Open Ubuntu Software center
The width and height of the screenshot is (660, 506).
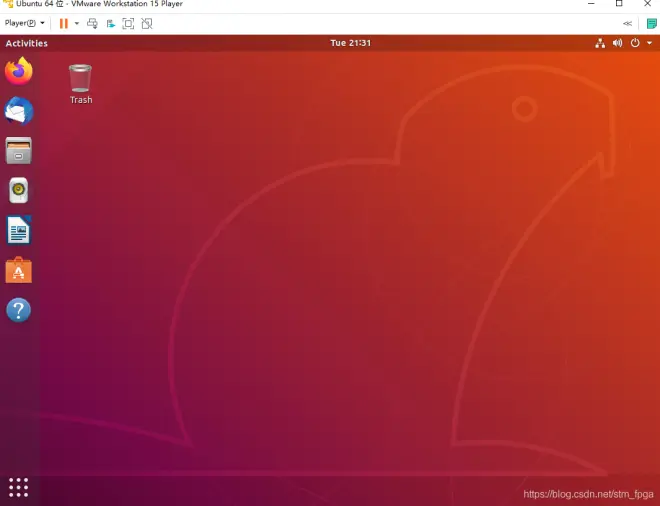point(19,270)
